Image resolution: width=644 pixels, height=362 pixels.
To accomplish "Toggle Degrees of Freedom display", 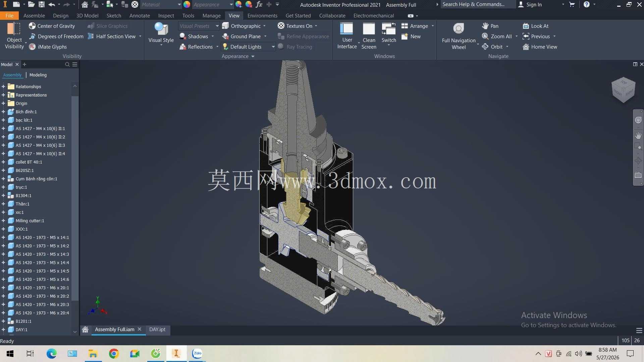I will pyautogui.click(x=56, y=36).
